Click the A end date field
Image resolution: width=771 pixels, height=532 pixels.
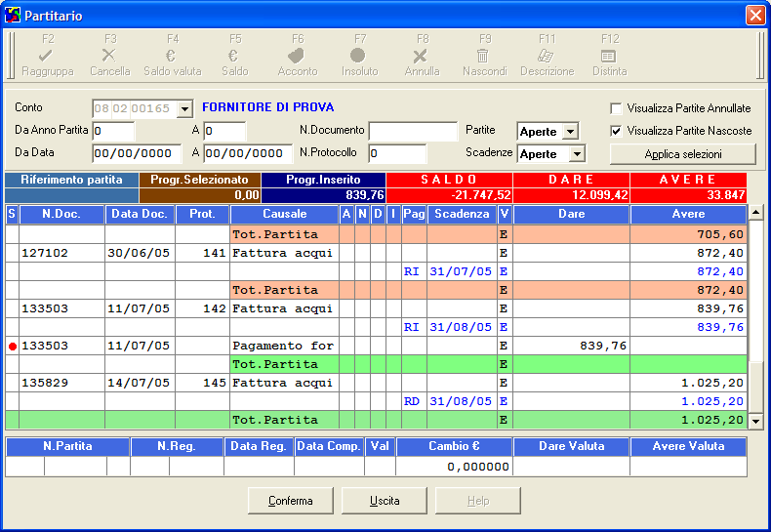(248, 153)
